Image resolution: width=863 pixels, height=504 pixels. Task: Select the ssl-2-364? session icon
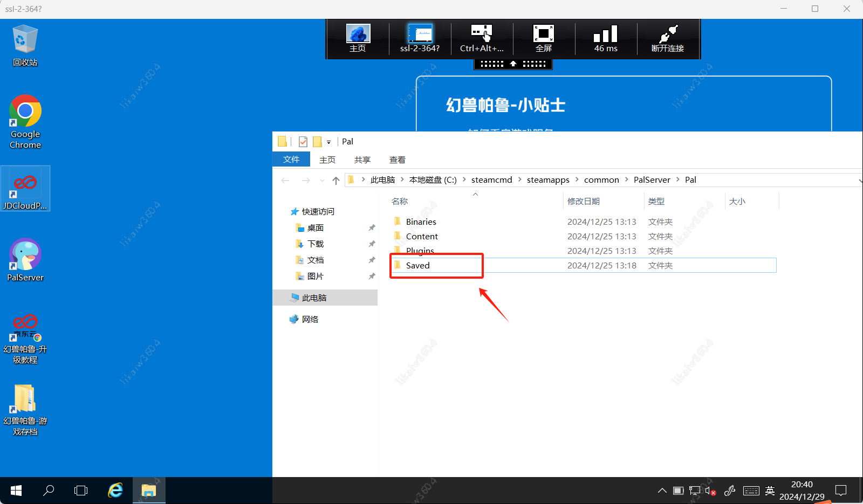click(x=420, y=38)
